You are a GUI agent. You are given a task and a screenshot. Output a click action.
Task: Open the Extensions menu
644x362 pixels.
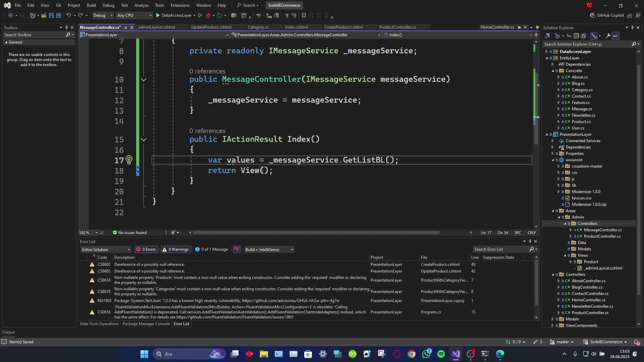pyautogui.click(x=180, y=5)
